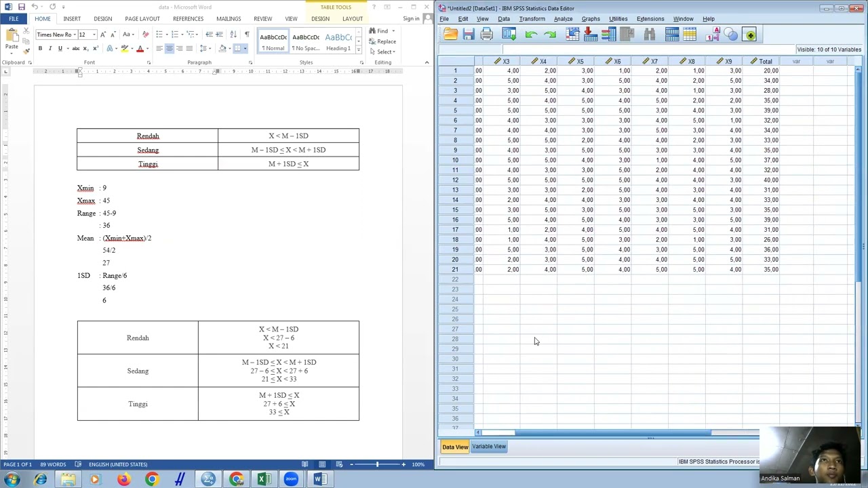The image size is (868, 488).
Task: Repeat action in Word quick access toolbar
Action: 52,7
